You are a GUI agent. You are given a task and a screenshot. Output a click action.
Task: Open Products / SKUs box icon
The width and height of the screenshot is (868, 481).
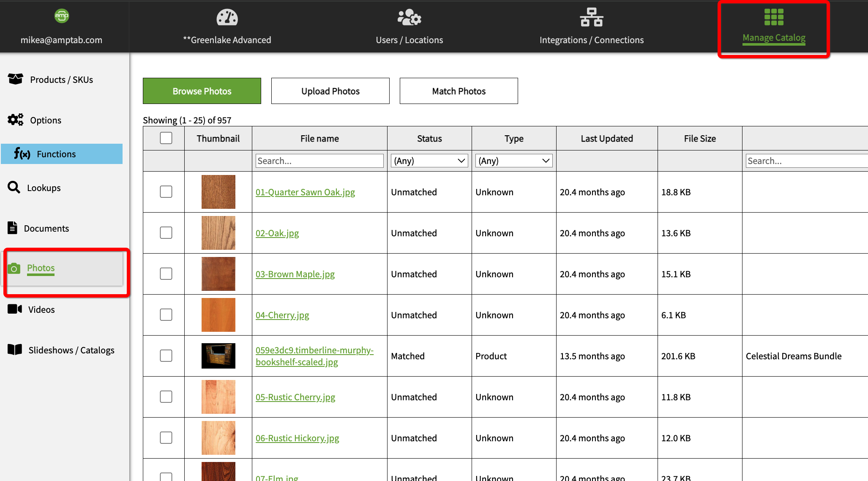(x=16, y=79)
